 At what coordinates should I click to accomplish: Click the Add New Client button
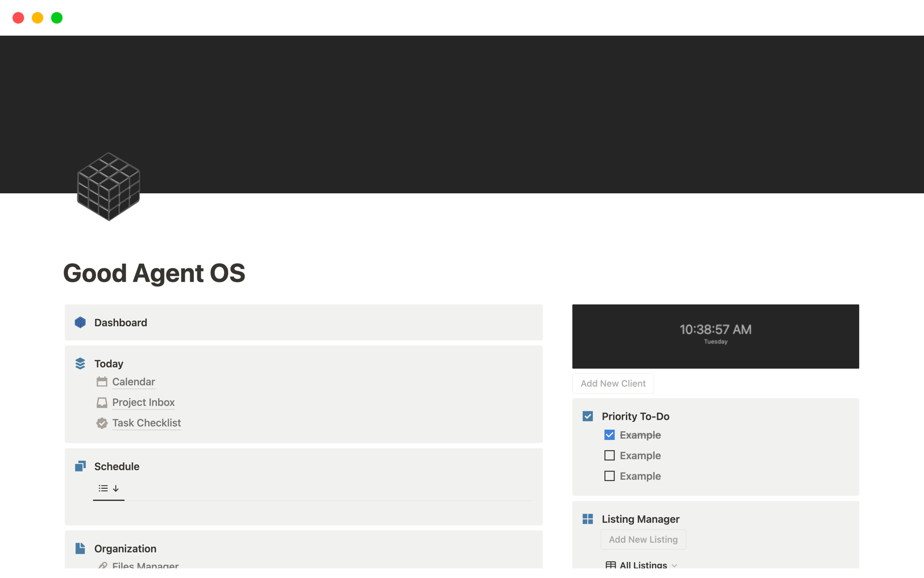(x=613, y=383)
